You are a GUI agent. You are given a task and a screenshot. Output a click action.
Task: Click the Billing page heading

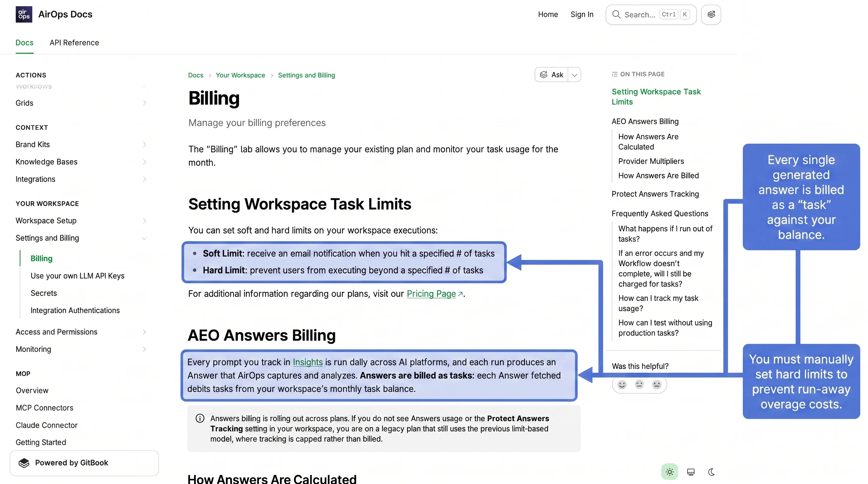point(214,98)
